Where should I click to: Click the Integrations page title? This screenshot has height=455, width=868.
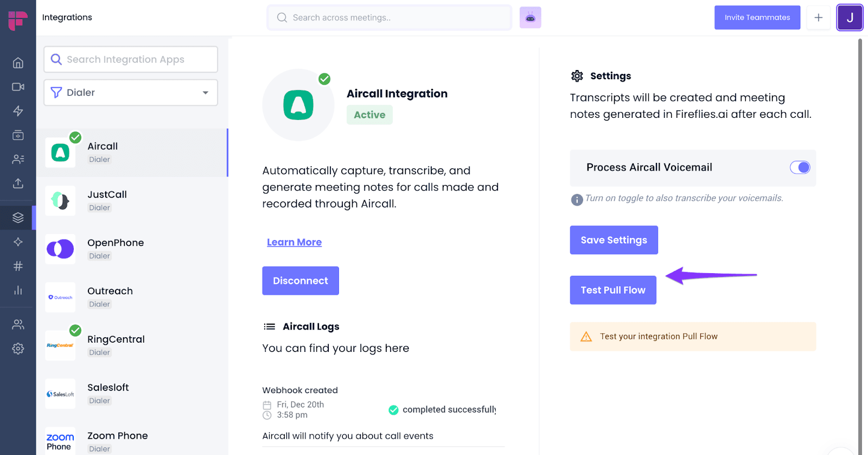[67, 17]
